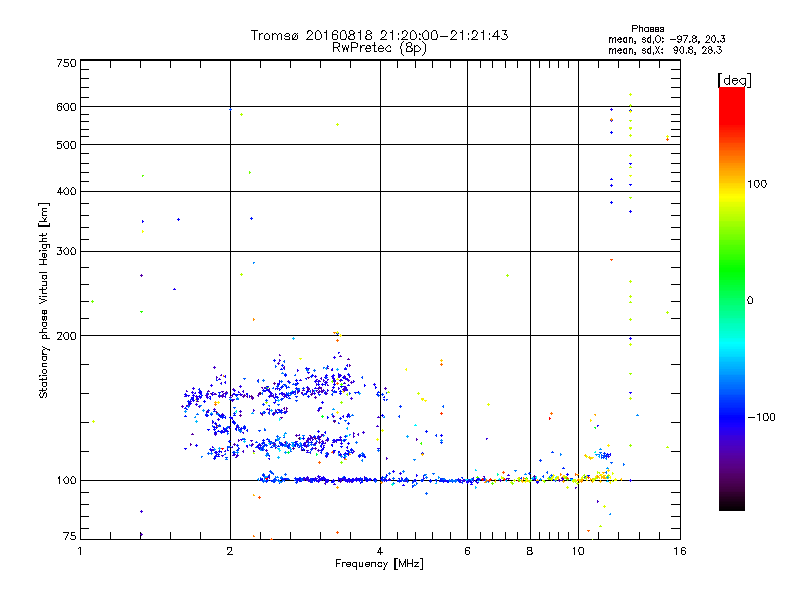This screenshot has height=600, width=800.
Task: Select the 'mean, sd,X: 90.8, 28.3' text
Action: pyautogui.click(x=665, y=50)
